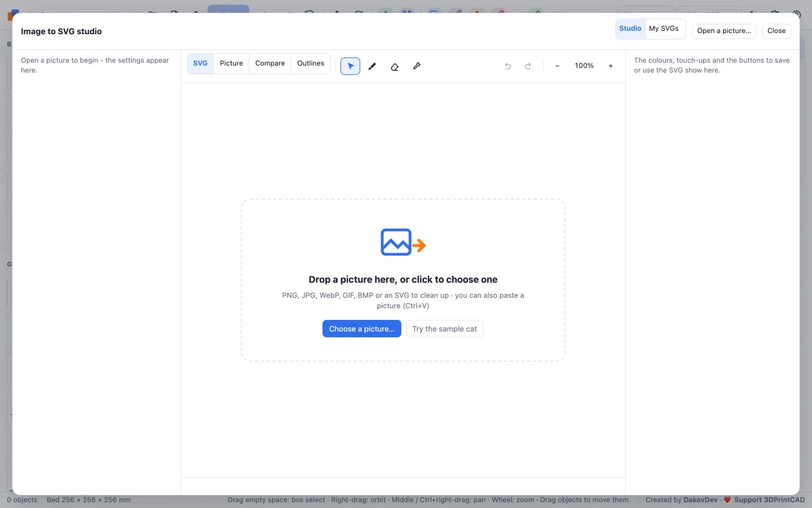Click the undo arrow
The width and height of the screenshot is (812, 508).
point(508,66)
